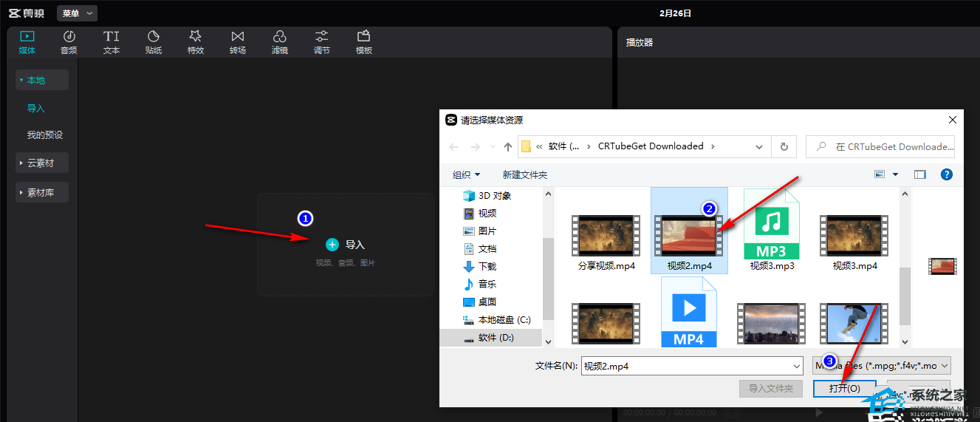Expand the 云素材 section in sidebar

[41, 163]
